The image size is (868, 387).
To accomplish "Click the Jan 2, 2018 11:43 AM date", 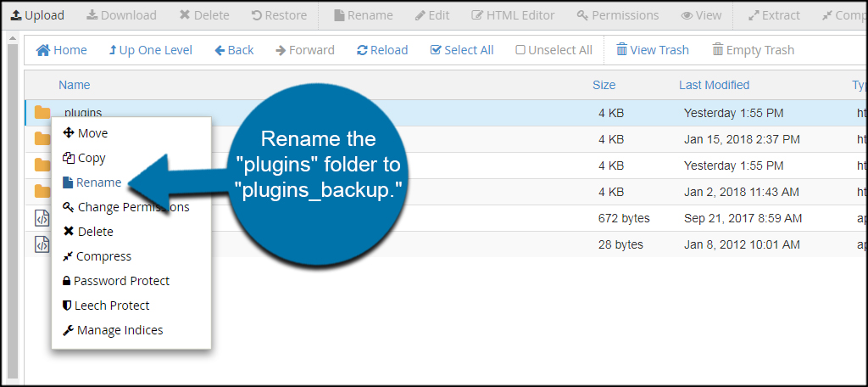I will [741, 192].
